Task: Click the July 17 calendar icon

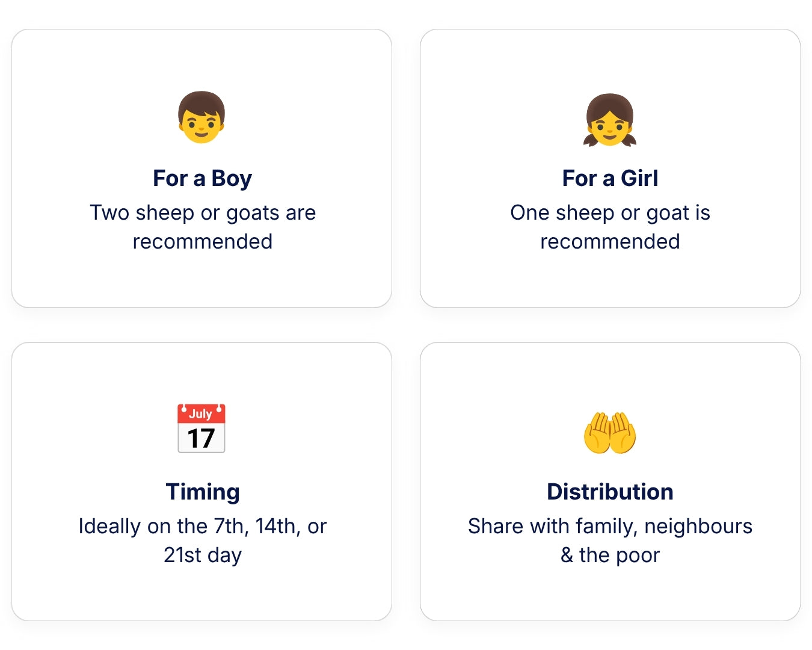Action: pos(201,428)
